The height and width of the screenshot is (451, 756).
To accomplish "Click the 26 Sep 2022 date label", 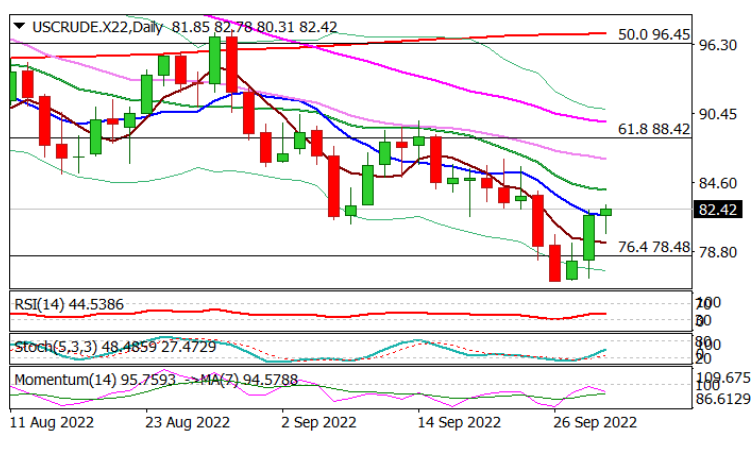I will click(x=595, y=423).
